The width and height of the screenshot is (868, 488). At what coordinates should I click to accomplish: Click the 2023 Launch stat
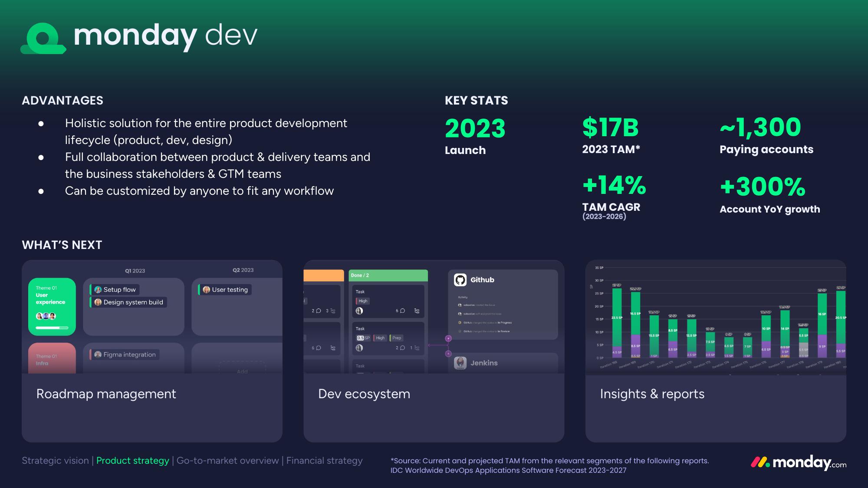475,137
